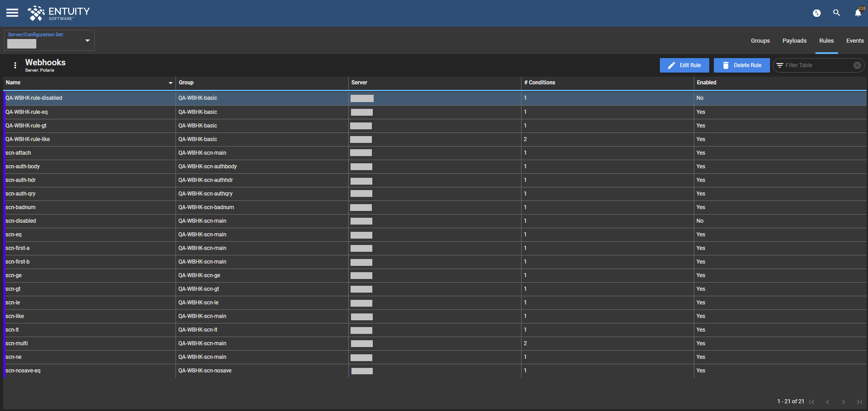Screen dimensions: 868x411
Task: Go to the next page
Action: click(x=844, y=402)
